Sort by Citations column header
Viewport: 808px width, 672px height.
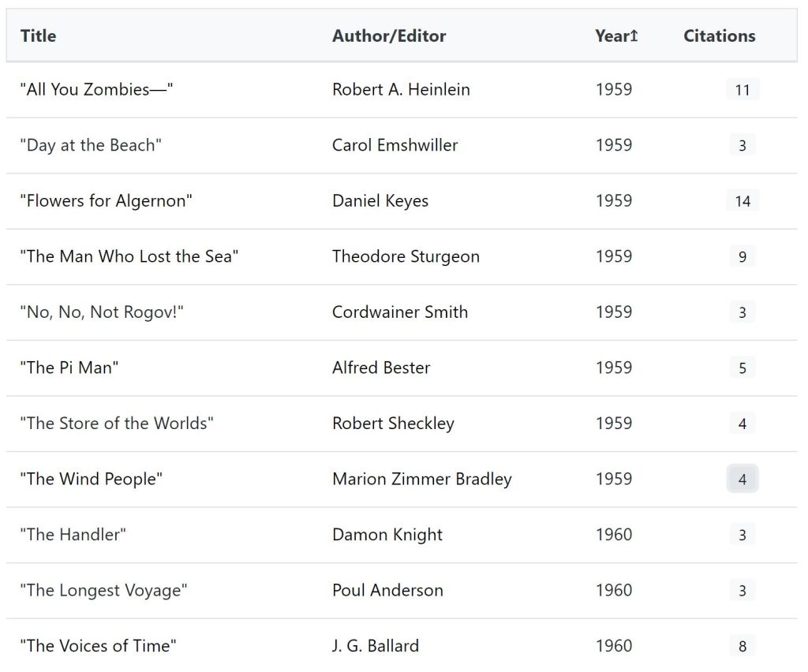point(719,36)
